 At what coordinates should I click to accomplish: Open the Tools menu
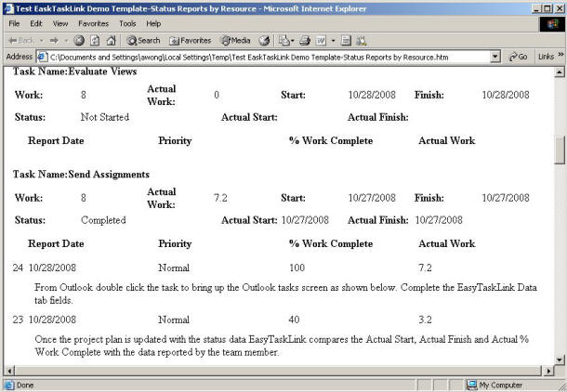(127, 23)
